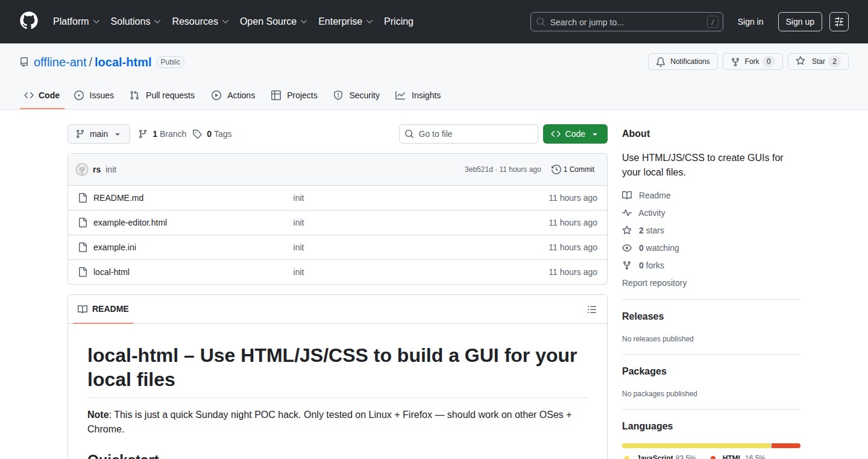868x459 pixels.
Task: Open the main branch selector
Action: click(x=99, y=134)
